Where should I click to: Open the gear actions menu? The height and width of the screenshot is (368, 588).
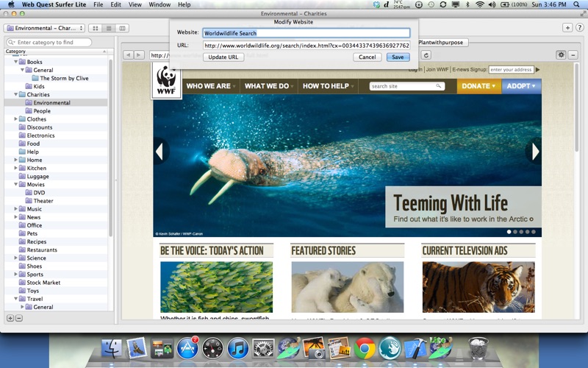(561, 54)
